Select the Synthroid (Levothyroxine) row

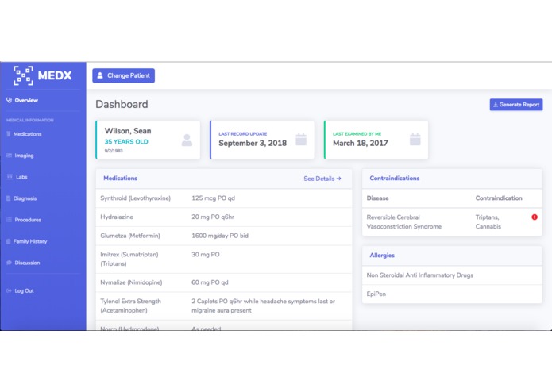224,198
